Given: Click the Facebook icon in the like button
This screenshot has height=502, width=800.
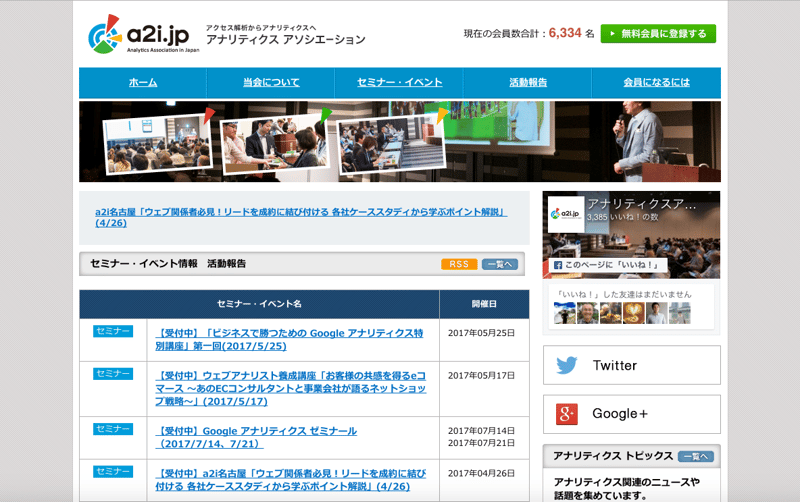Looking at the screenshot, I should [x=558, y=265].
